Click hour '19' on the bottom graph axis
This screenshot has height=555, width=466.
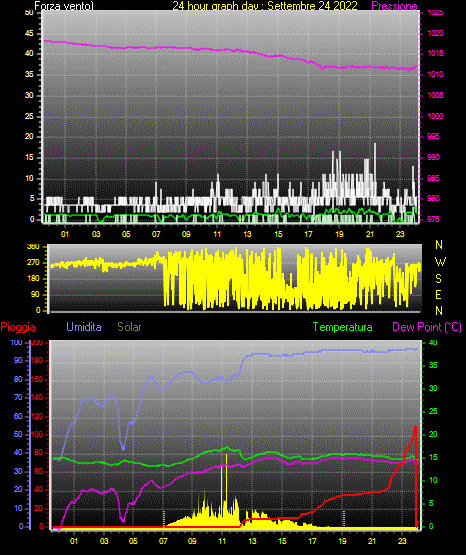click(342, 541)
